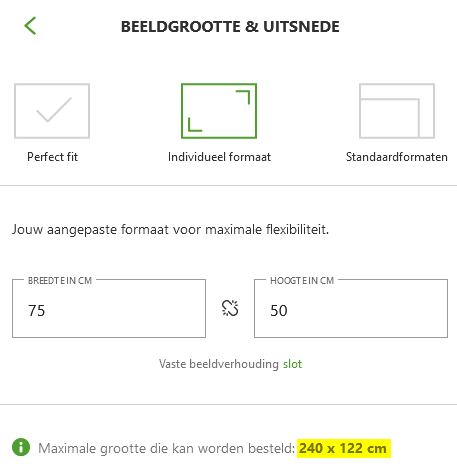The height and width of the screenshot is (467, 457).
Task: Click the 'Jouw aangepaste formaat' description text
Action: (171, 230)
